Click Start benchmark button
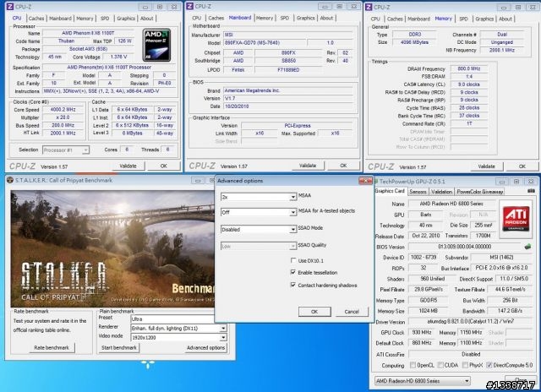The width and height of the screenshot is (541, 392). (x=119, y=347)
